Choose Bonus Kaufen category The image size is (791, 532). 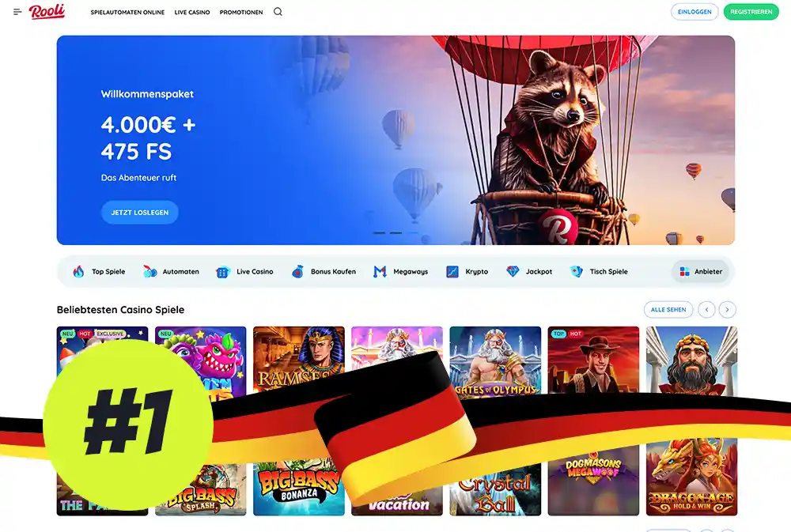coord(324,271)
